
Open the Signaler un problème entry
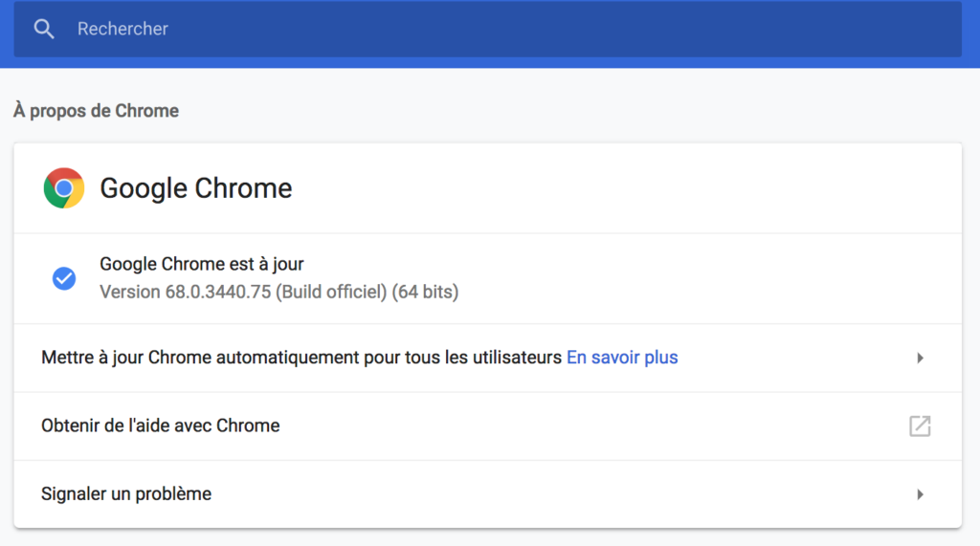tap(487, 494)
